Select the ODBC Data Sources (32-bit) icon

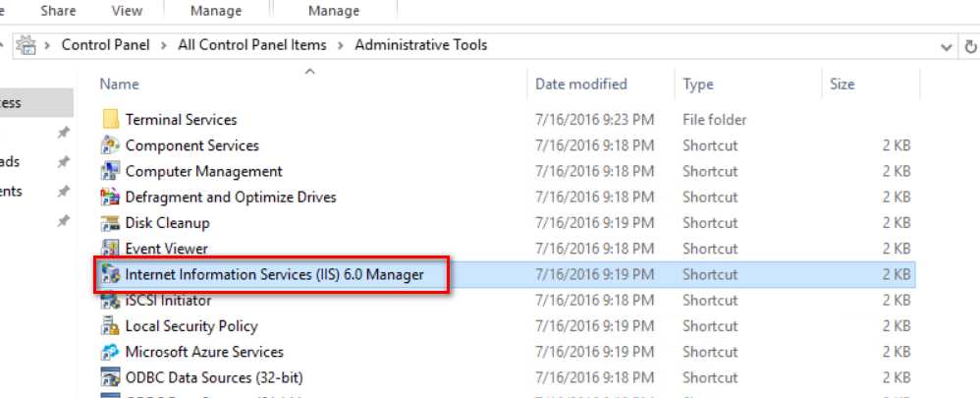coord(110,378)
